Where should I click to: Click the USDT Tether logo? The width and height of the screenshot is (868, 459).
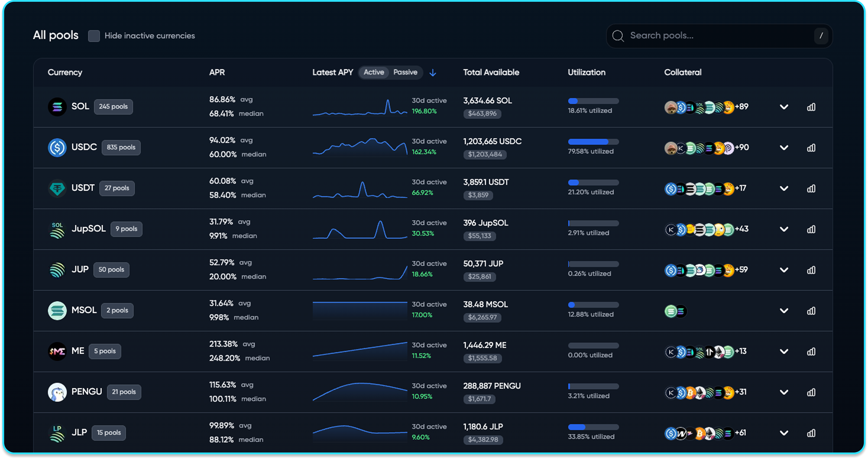tap(57, 188)
